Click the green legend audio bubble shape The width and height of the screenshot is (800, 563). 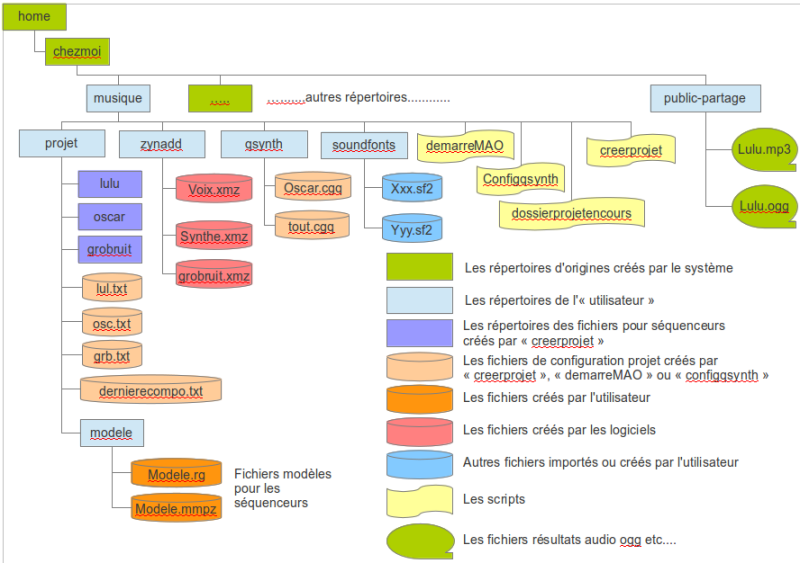click(x=420, y=541)
